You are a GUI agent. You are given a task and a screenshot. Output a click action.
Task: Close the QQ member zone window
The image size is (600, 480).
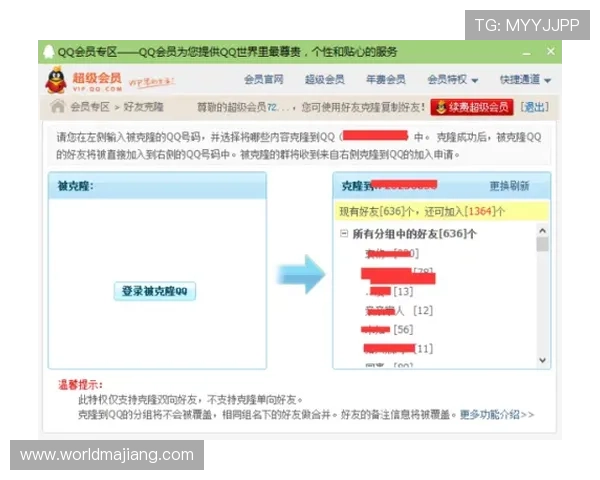551,51
